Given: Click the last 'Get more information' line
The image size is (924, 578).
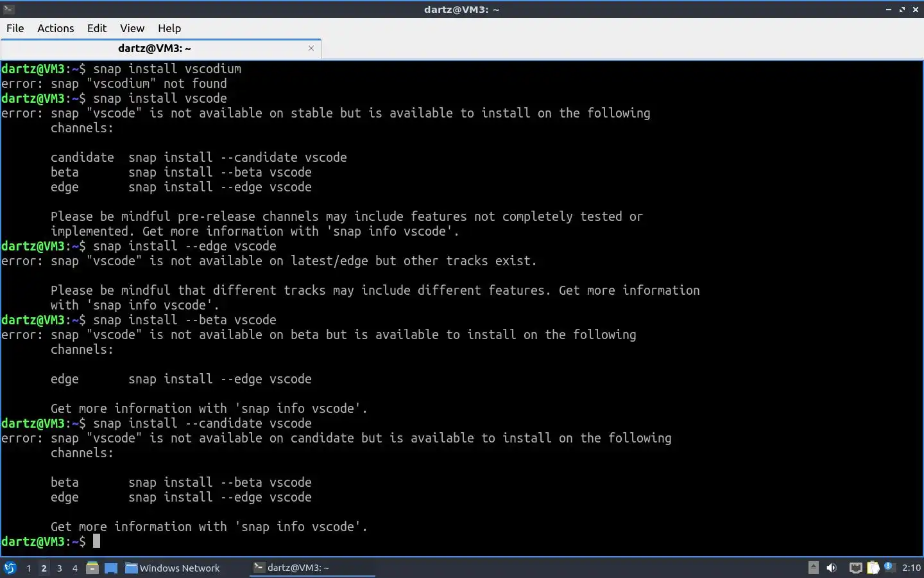Looking at the screenshot, I should point(209,527).
